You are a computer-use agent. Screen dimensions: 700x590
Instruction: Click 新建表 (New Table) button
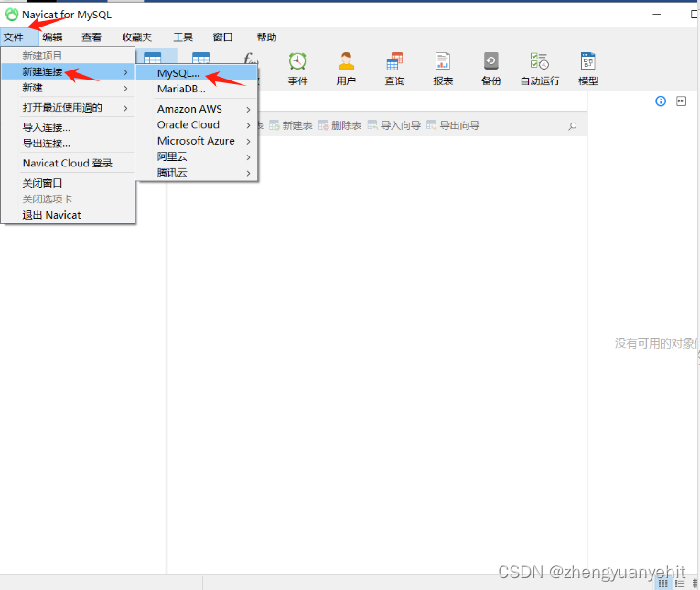pos(291,125)
